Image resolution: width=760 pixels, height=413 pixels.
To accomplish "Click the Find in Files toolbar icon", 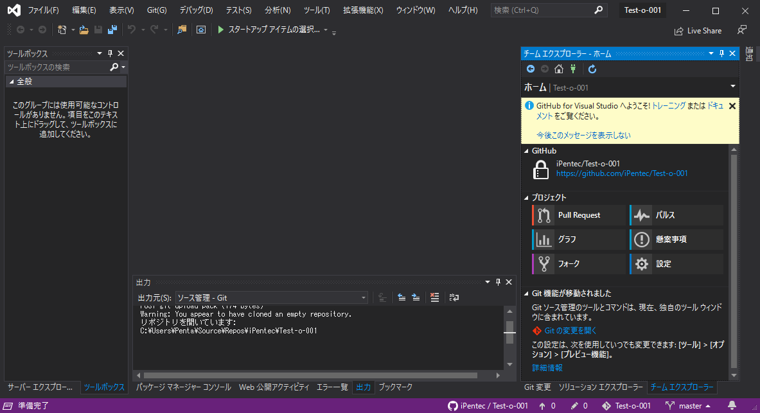I will (x=182, y=30).
